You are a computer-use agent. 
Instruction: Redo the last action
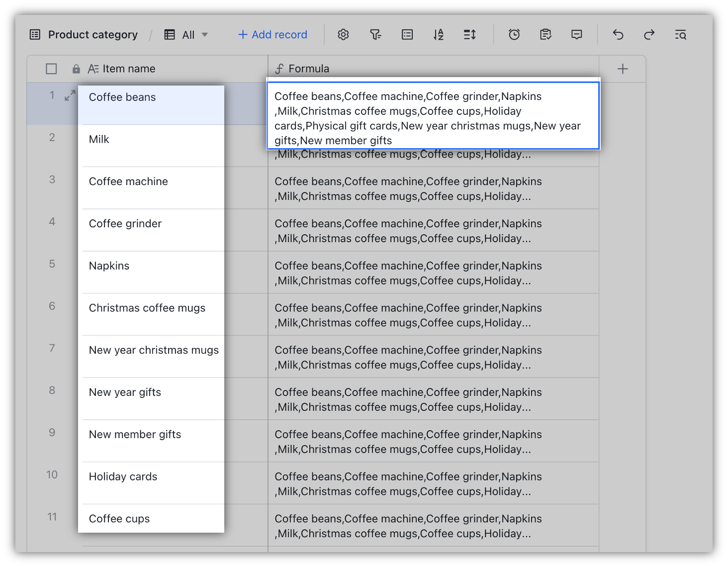tap(649, 34)
